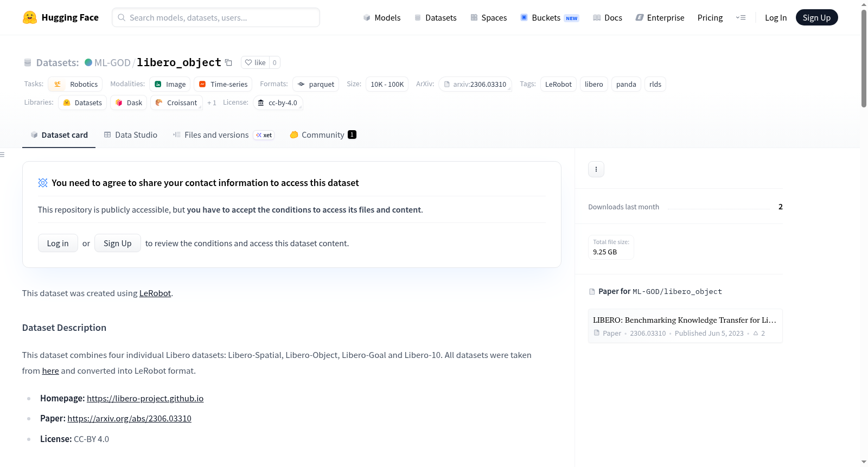Screen dimensions: 868x467
Task: Select the libero tag
Action: tap(594, 84)
